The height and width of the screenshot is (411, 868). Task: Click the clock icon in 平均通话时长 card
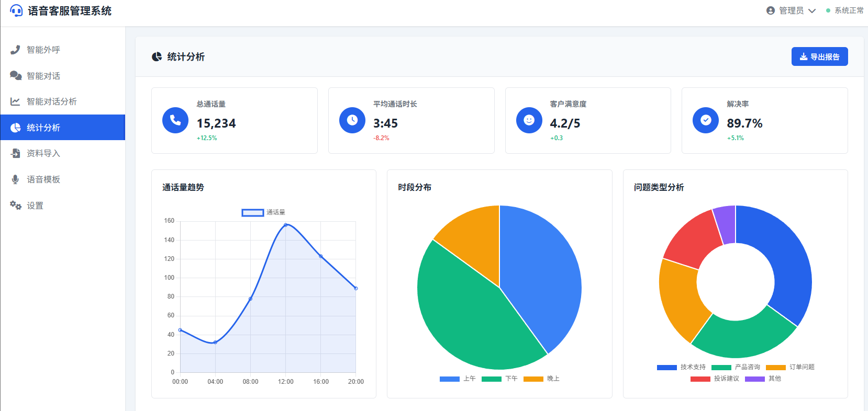coord(352,120)
